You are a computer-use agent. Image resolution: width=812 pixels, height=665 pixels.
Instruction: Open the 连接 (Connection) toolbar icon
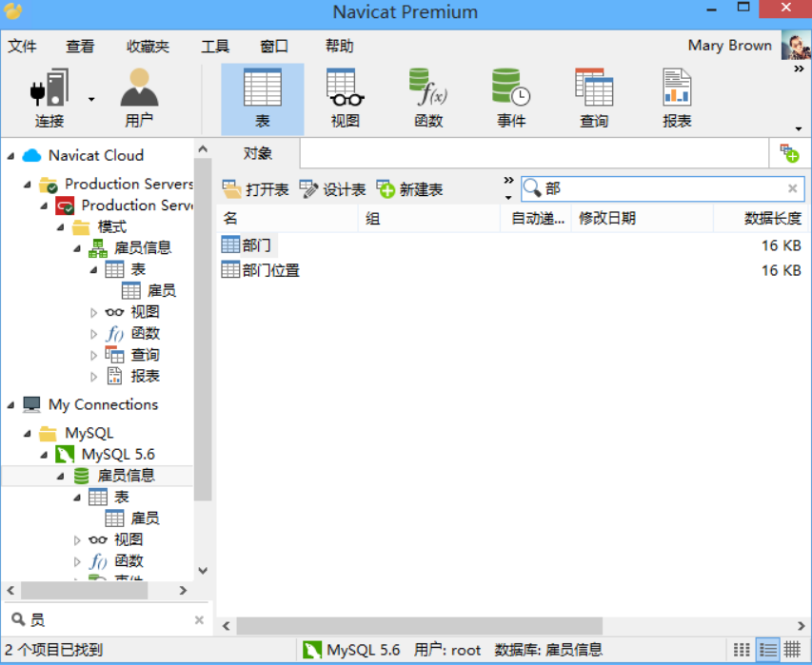50,99
